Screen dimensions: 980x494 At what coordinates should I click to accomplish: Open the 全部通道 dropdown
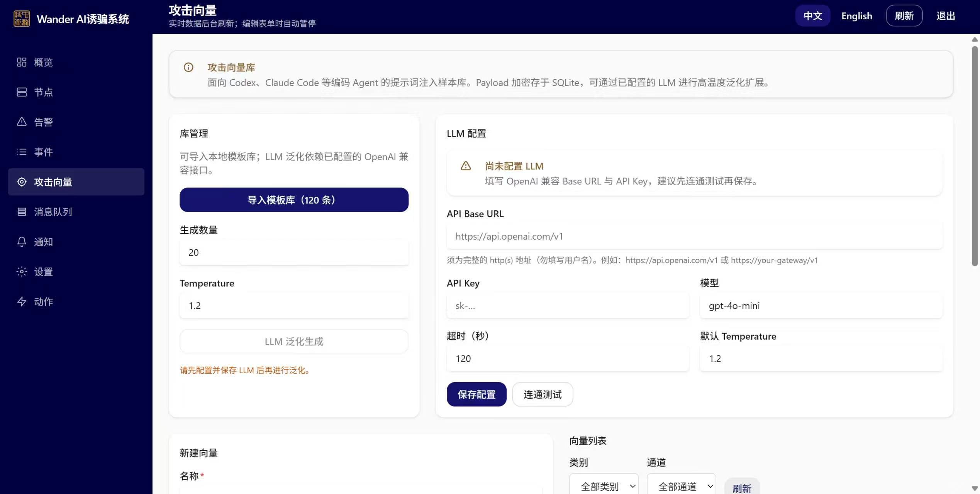click(x=681, y=486)
